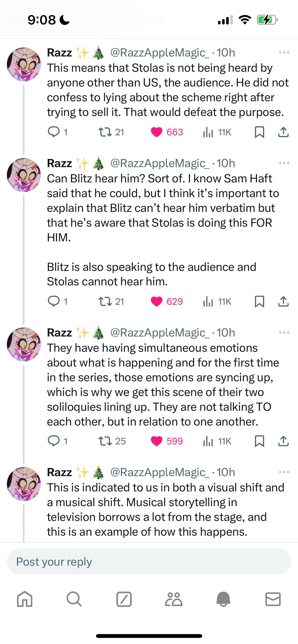Open the Grok tab in bottom bar
This screenshot has height=644, width=298.
[x=124, y=599]
